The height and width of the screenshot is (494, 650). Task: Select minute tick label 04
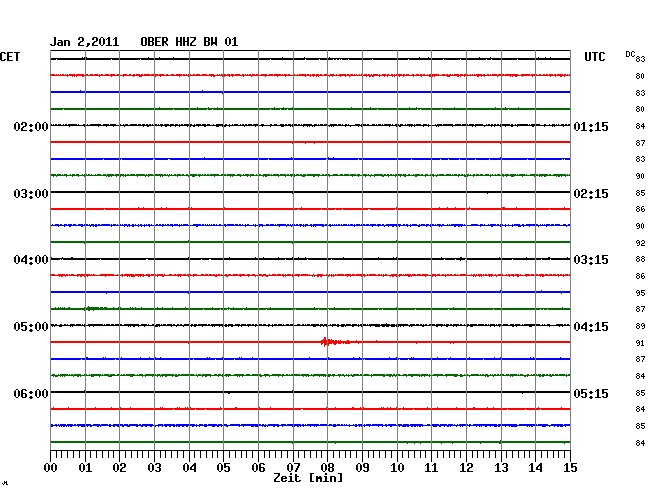point(189,468)
